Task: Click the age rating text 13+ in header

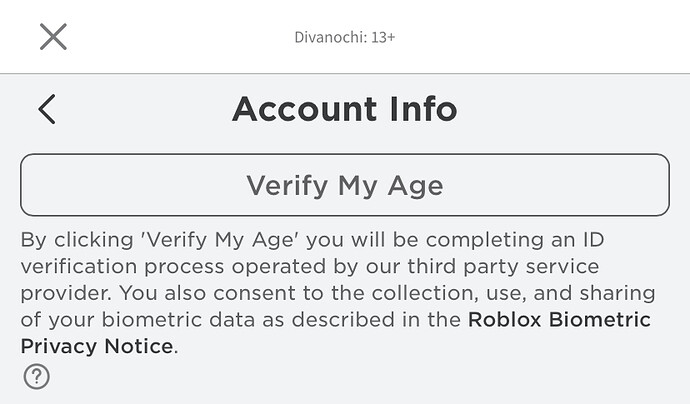Action: (x=383, y=37)
